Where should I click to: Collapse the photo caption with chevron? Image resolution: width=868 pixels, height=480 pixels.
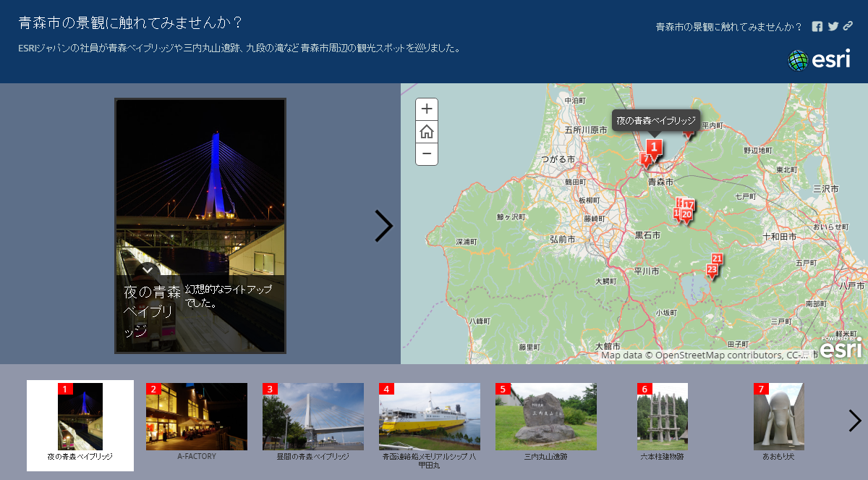click(148, 270)
